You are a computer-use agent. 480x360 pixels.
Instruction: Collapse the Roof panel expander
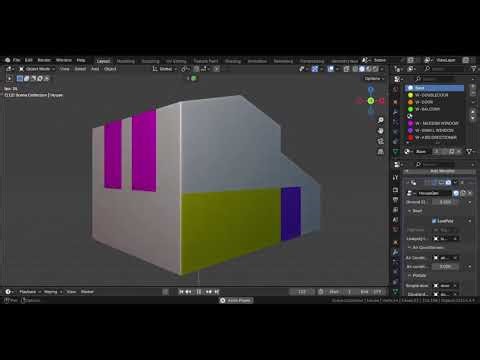coord(410,211)
